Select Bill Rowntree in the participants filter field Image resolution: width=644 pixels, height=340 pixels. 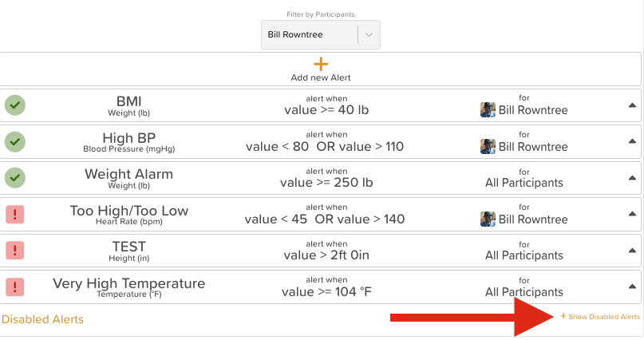pos(309,34)
